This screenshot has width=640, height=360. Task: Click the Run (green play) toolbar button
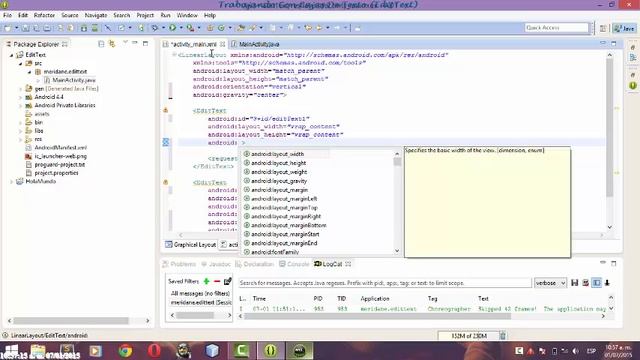pyautogui.click(x=173, y=28)
